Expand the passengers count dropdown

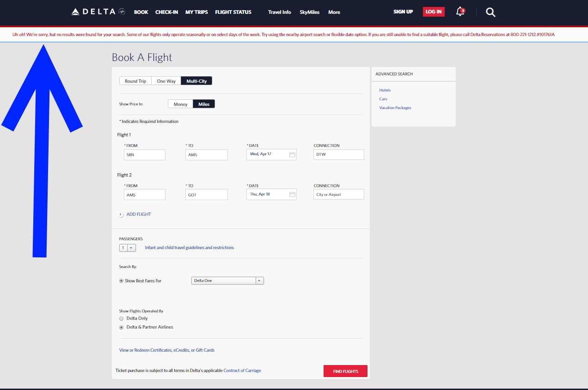[x=131, y=248]
